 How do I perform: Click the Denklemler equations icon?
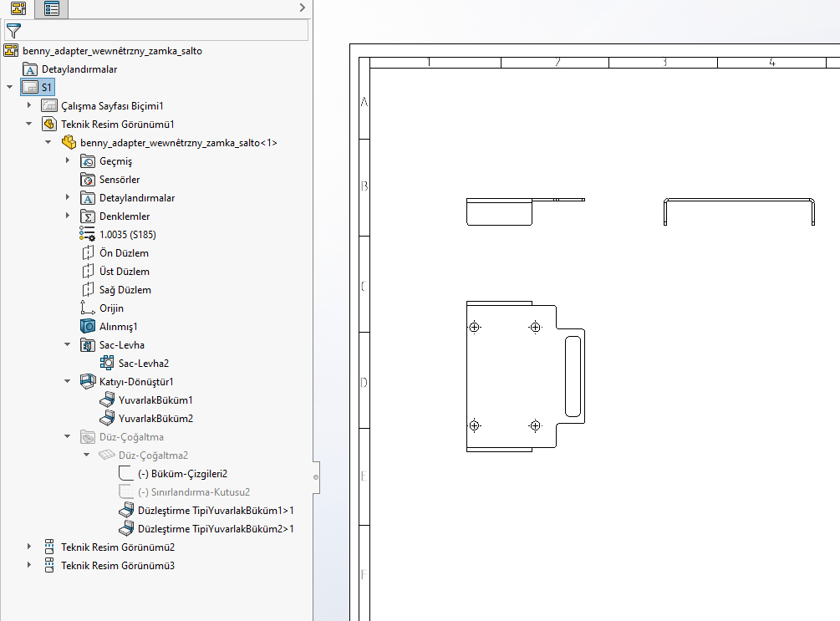(88, 216)
